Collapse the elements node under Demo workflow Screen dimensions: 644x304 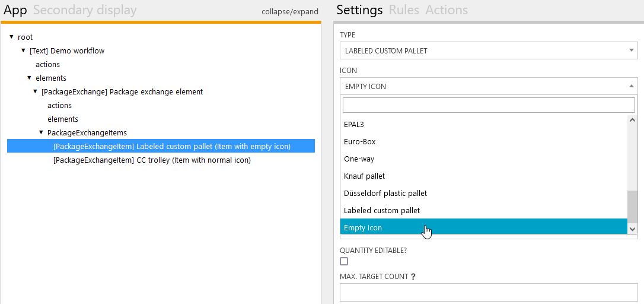coord(29,78)
